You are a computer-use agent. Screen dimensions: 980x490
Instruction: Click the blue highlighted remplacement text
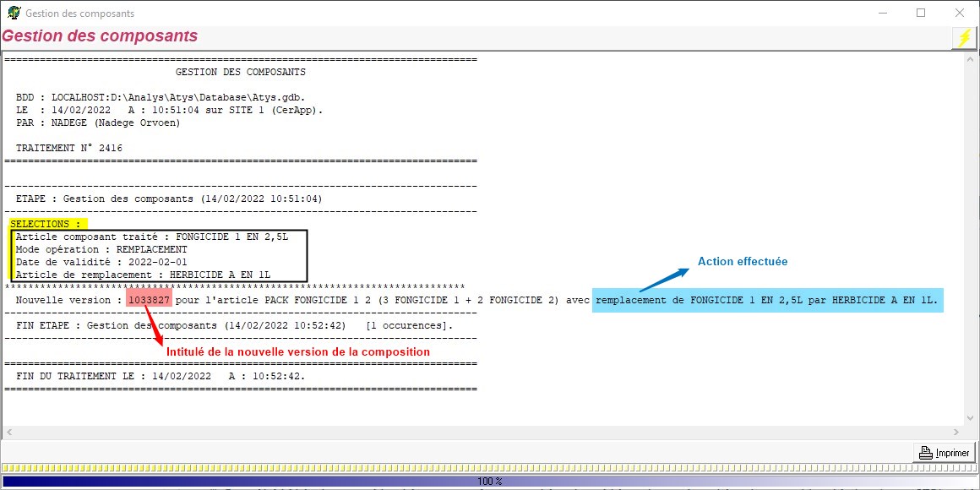(766, 300)
